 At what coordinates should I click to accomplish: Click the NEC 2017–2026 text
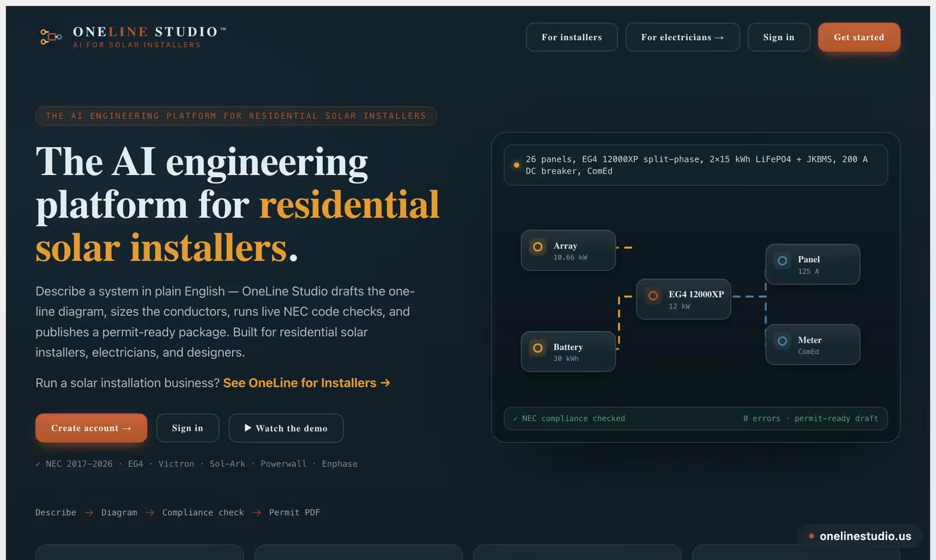pos(79,464)
